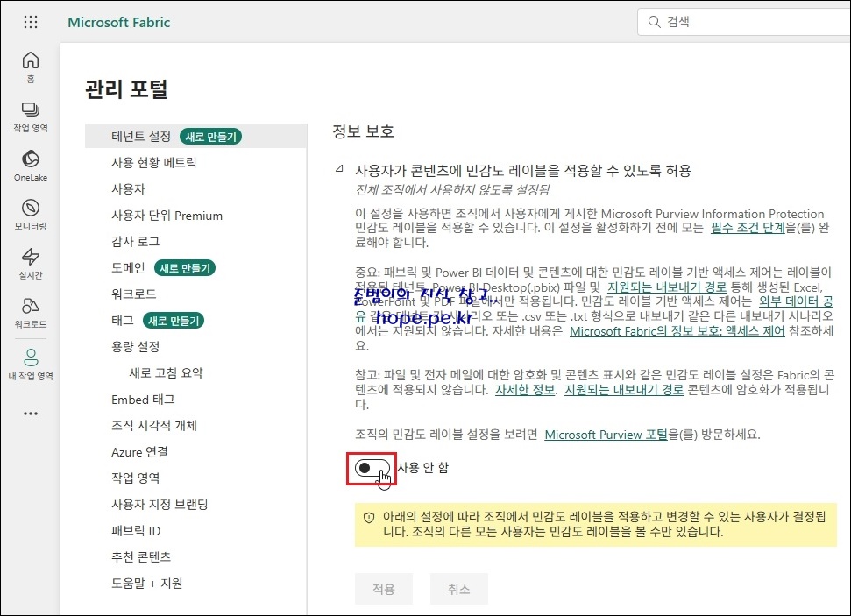Go to Home (홈) in sidebar
The height and width of the screenshot is (616, 851).
tap(31, 67)
